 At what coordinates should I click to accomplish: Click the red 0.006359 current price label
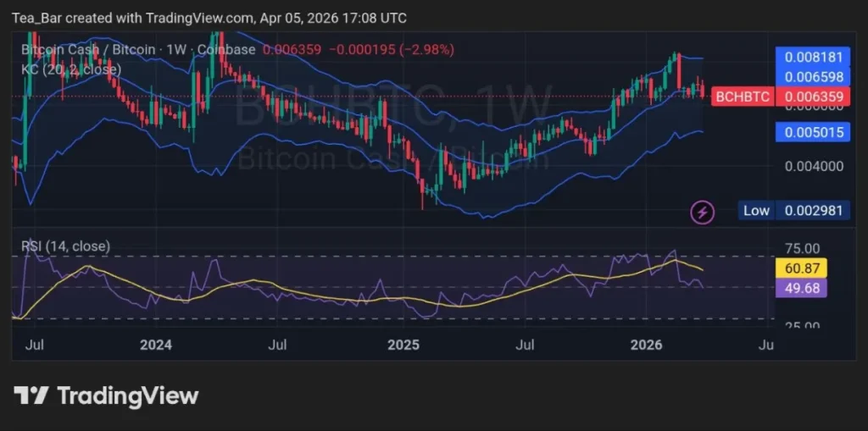pos(814,97)
